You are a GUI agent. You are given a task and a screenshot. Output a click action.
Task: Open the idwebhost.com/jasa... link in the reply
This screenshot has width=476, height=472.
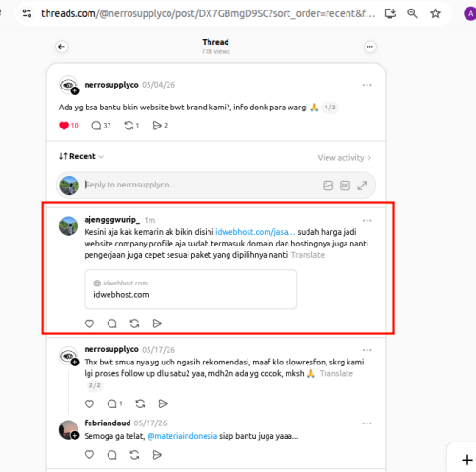pos(255,232)
